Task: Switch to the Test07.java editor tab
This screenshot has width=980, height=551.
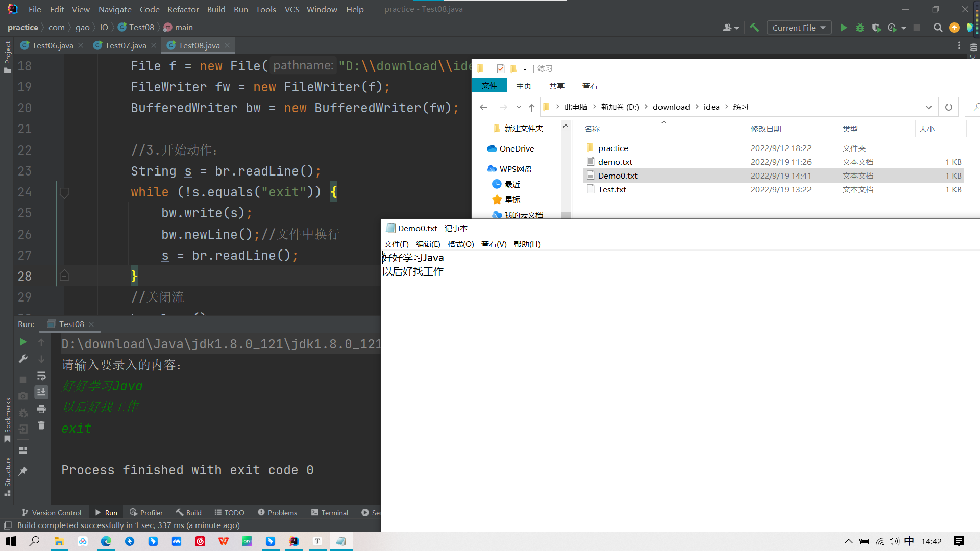Action: point(125,45)
